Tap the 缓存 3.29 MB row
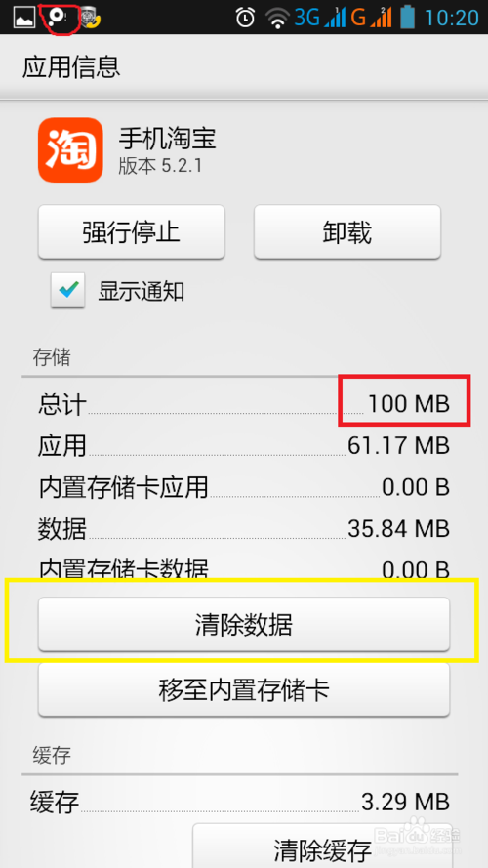 240,801
